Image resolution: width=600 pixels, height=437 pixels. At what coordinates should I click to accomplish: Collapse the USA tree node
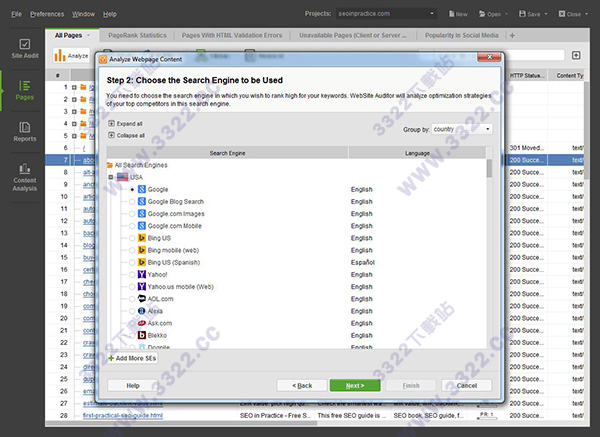(111, 177)
